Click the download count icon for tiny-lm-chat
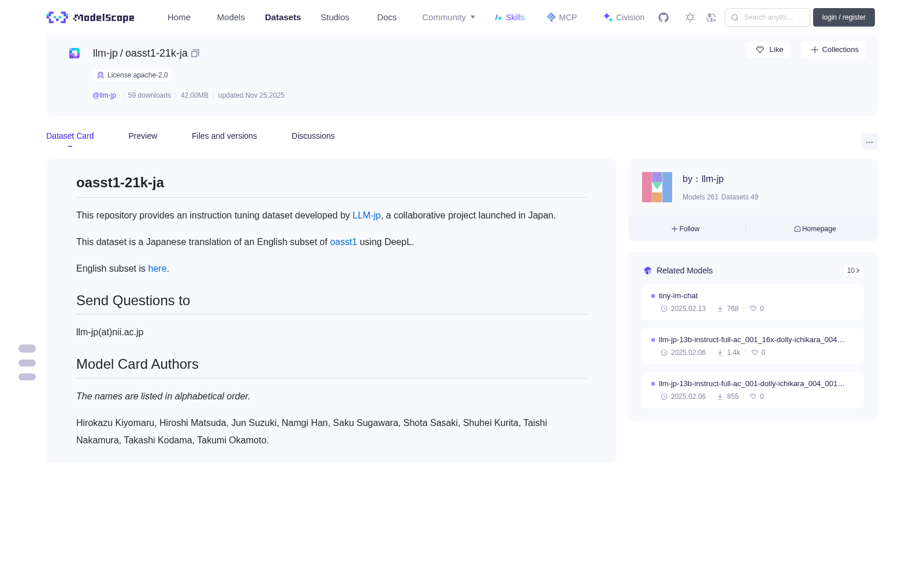This screenshot has height=578, width=924. click(x=720, y=309)
